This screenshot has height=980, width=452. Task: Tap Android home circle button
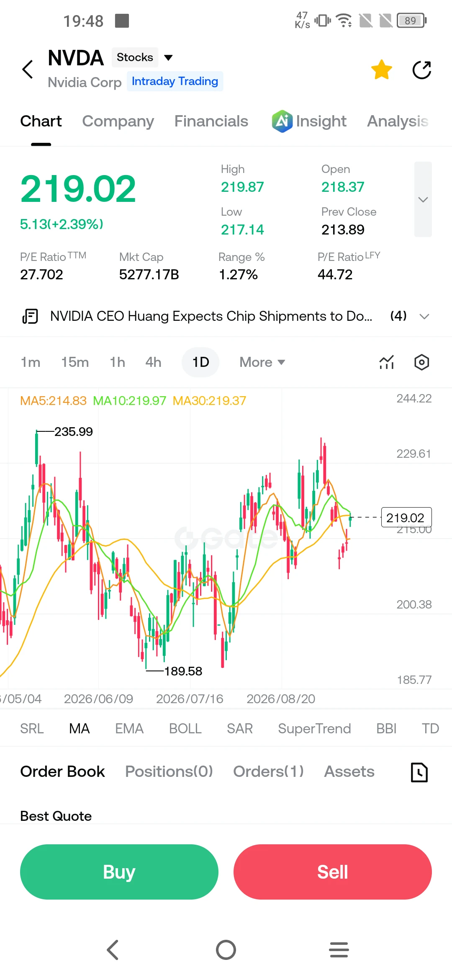226,950
